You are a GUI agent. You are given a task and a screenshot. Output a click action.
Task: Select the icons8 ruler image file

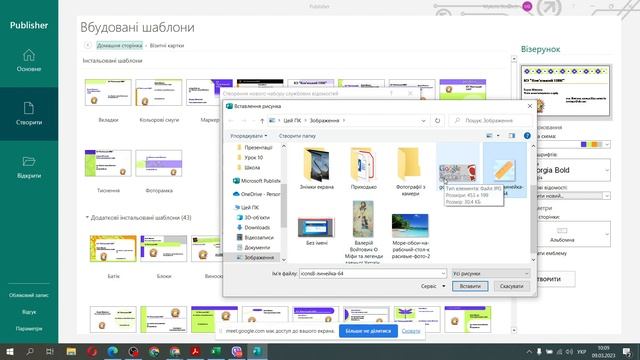[504, 170]
